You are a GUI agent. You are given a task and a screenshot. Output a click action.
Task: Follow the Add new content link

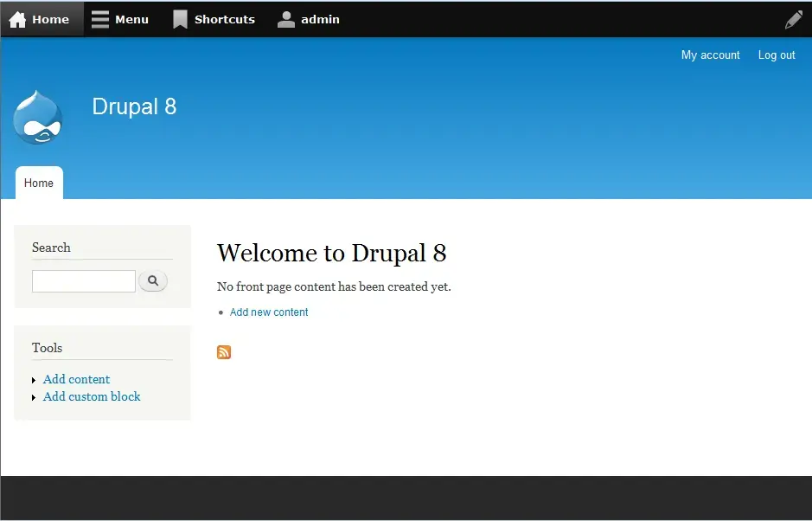[269, 312]
